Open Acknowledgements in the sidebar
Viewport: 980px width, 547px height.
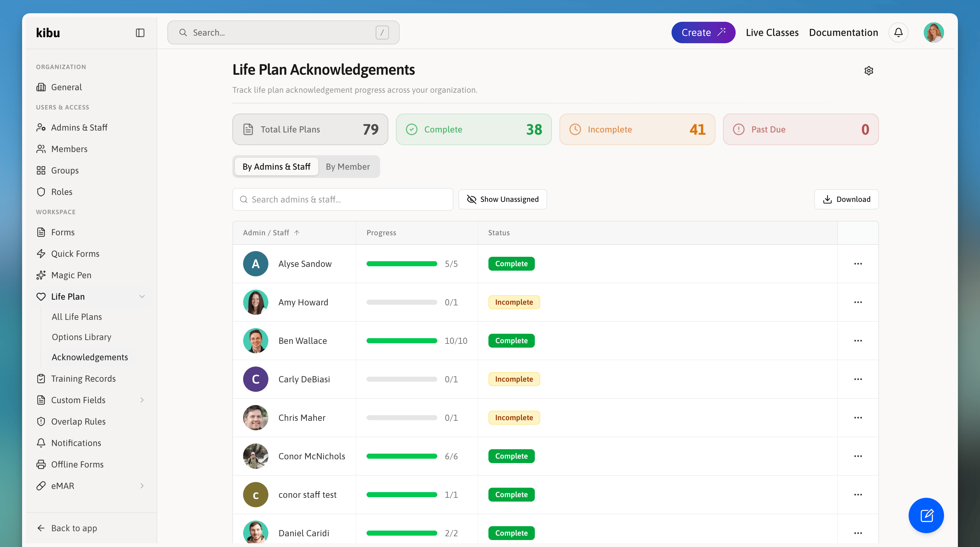(x=90, y=357)
